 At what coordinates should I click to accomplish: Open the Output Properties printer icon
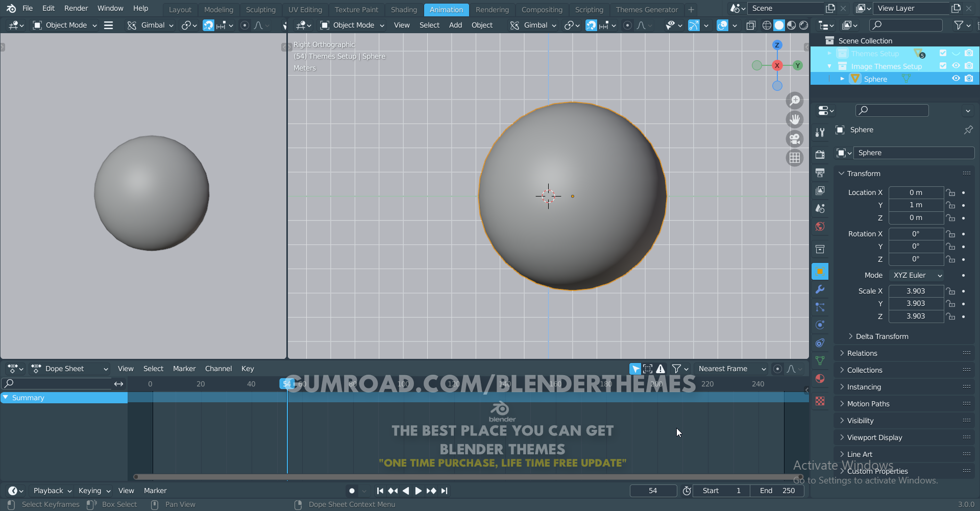820,173
